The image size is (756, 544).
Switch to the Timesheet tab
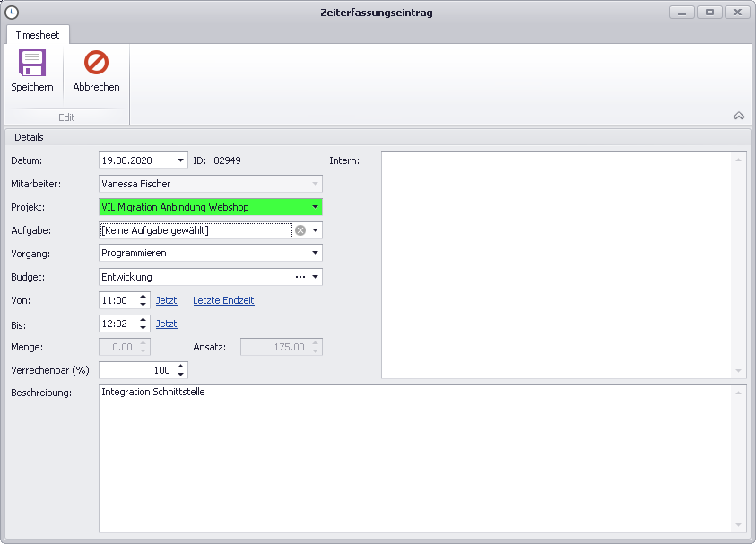pyautogui.click(x=38, y=35)
